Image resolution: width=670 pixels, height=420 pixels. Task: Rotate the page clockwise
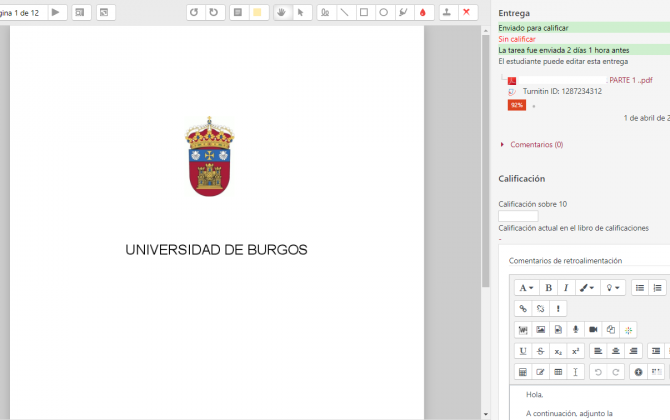pyautogui.click(x=214, y=12)
